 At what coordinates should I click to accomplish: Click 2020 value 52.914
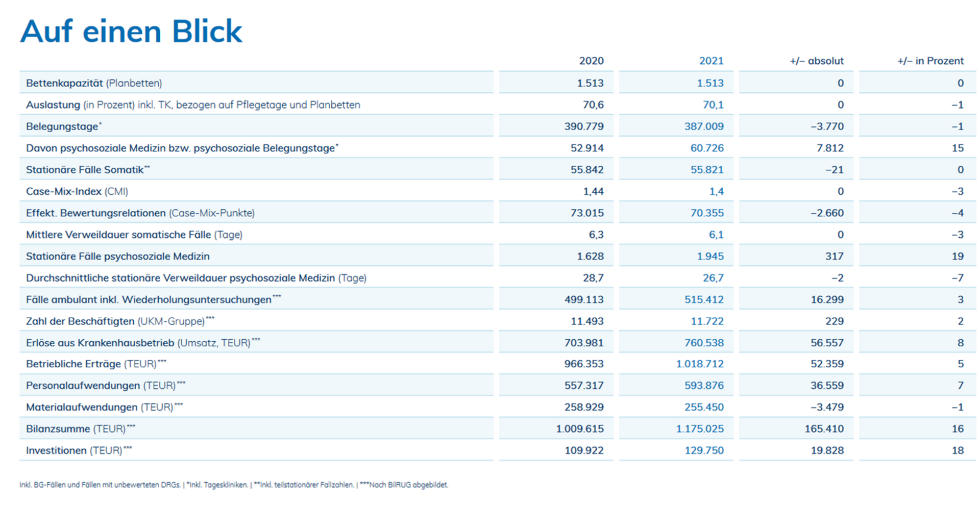[587, 148]
